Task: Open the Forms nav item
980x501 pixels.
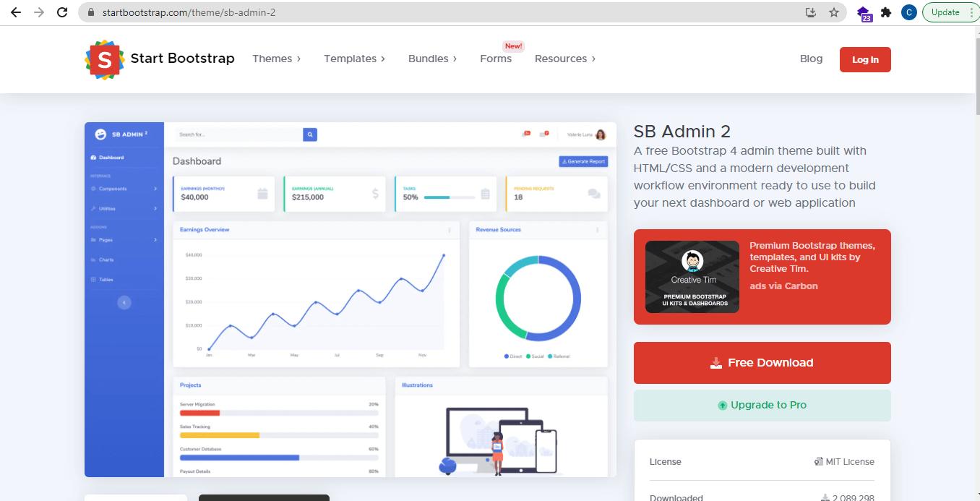Action: click(496, 59)
